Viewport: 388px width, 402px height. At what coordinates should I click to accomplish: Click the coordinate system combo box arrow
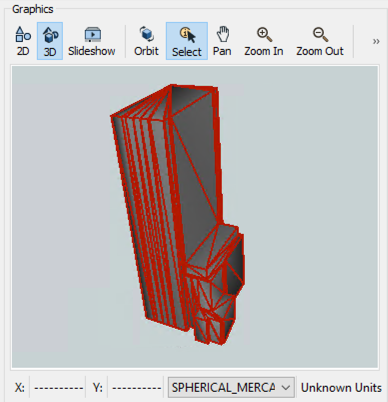(x=286, y=387)
